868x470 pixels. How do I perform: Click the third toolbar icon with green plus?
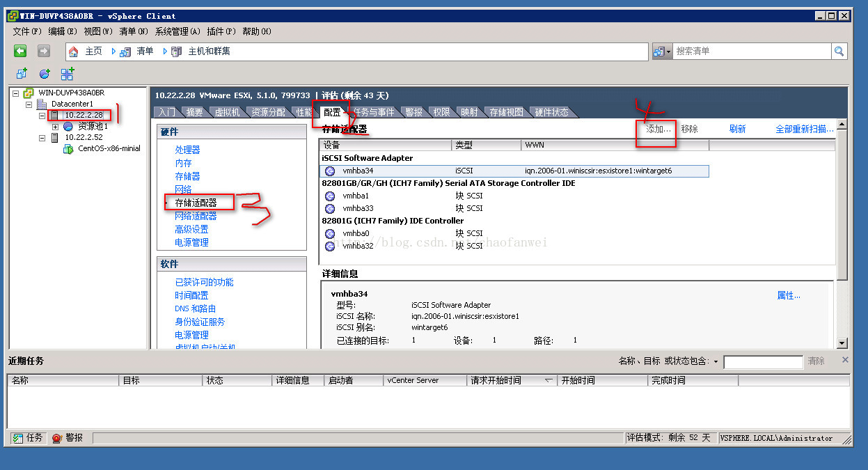coord(68,74)
